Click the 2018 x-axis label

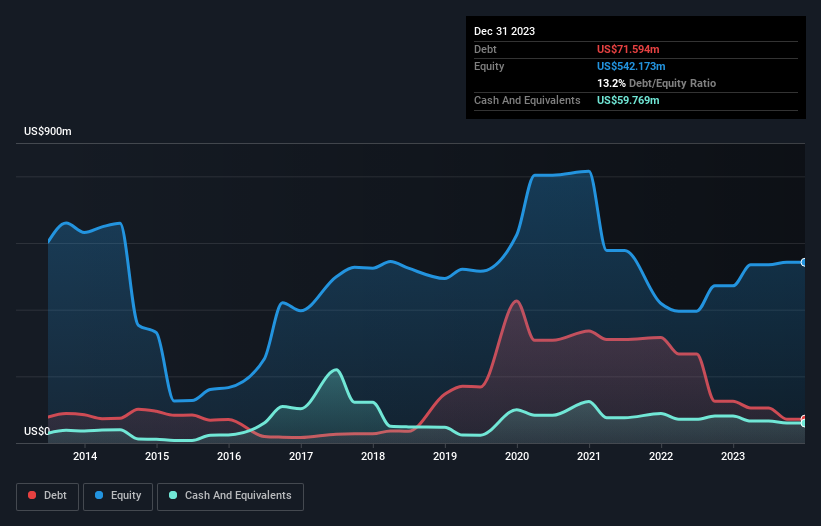click(x=373, y=456)
